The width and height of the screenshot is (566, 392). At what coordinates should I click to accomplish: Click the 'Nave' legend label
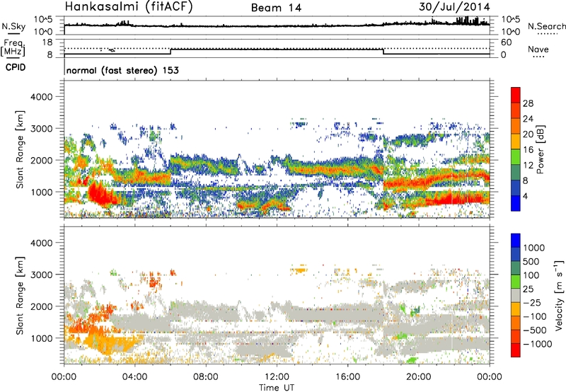click(x=538, y=50)
